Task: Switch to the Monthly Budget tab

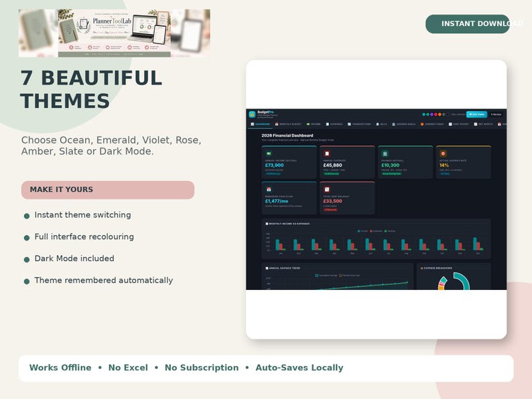Action: click(288, 124)
